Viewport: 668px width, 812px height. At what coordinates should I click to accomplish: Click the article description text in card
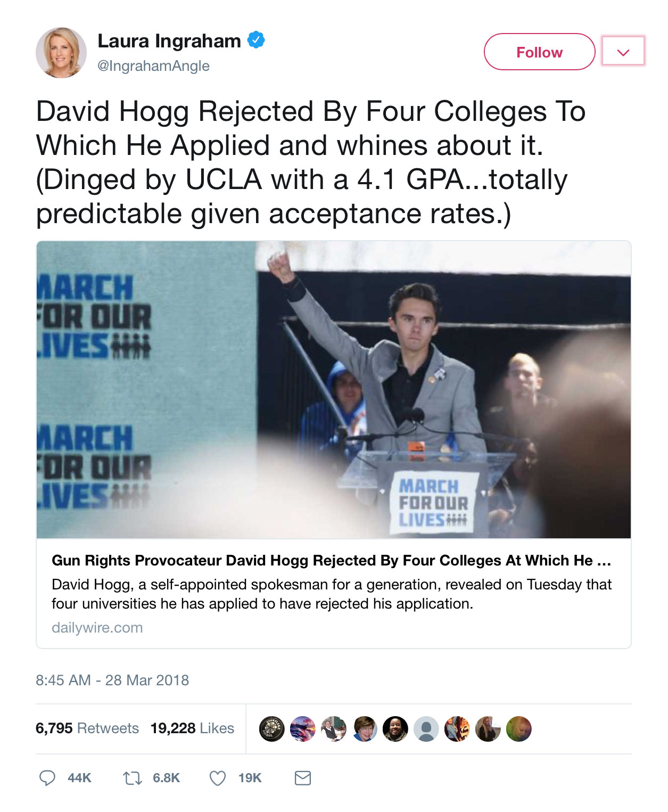(331, 594)
